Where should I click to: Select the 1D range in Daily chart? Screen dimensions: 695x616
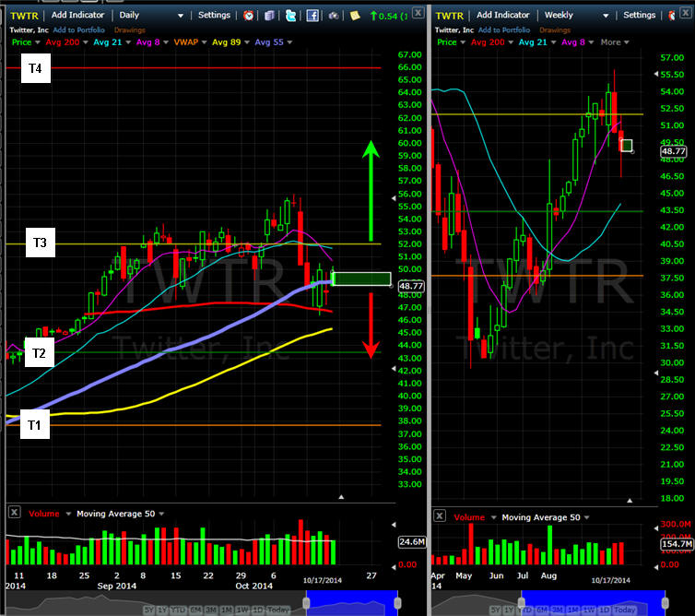coord(258,610)
